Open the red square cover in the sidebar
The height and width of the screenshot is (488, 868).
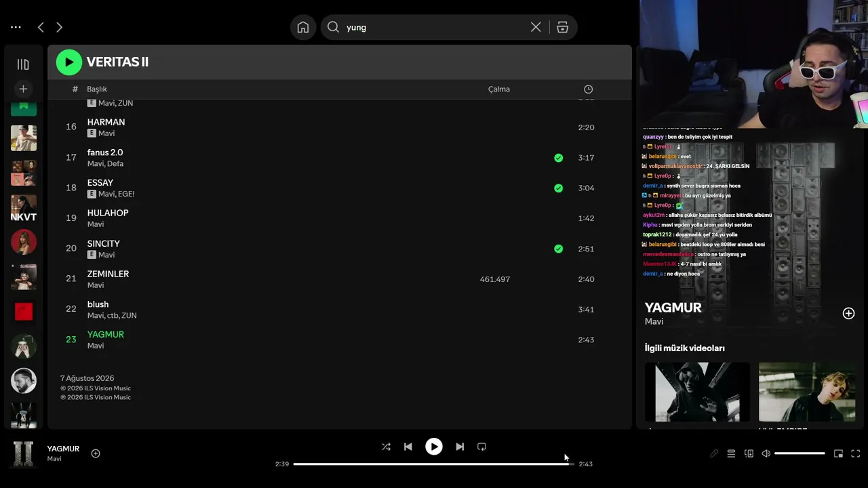tap(24, 311)
